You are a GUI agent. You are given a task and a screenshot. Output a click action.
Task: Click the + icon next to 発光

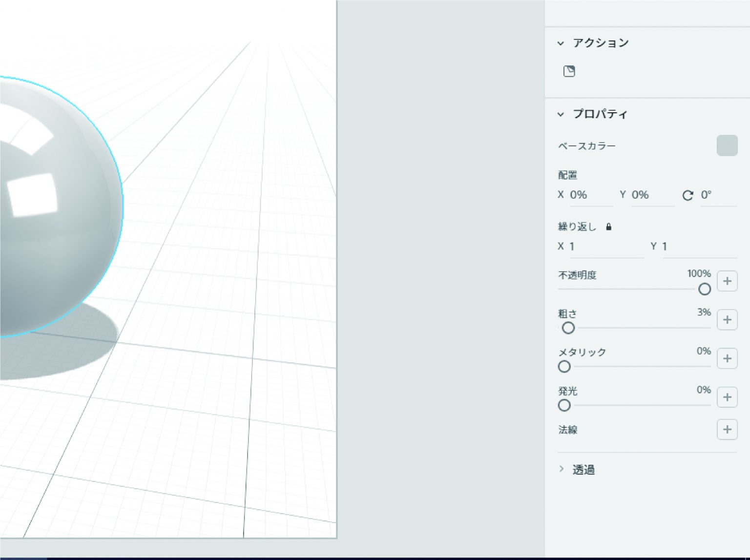pyautogui.click(x=727, y=397)
